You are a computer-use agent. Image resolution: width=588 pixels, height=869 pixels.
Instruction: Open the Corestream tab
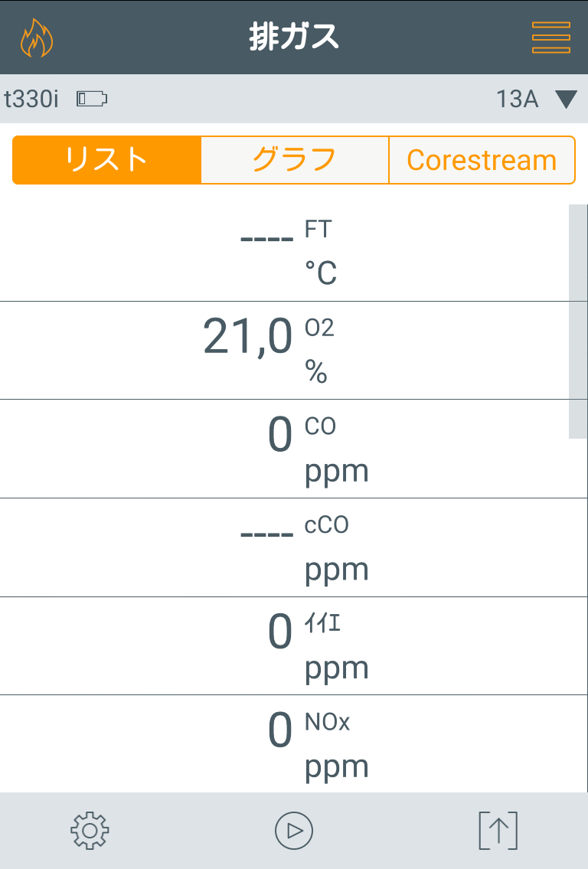click(x=482, y=160)
